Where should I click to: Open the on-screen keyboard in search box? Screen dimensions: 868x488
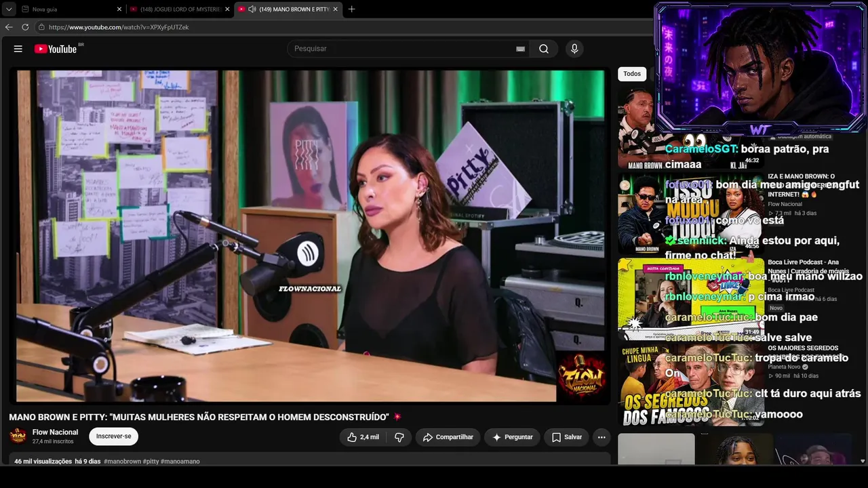pos(520,49)
